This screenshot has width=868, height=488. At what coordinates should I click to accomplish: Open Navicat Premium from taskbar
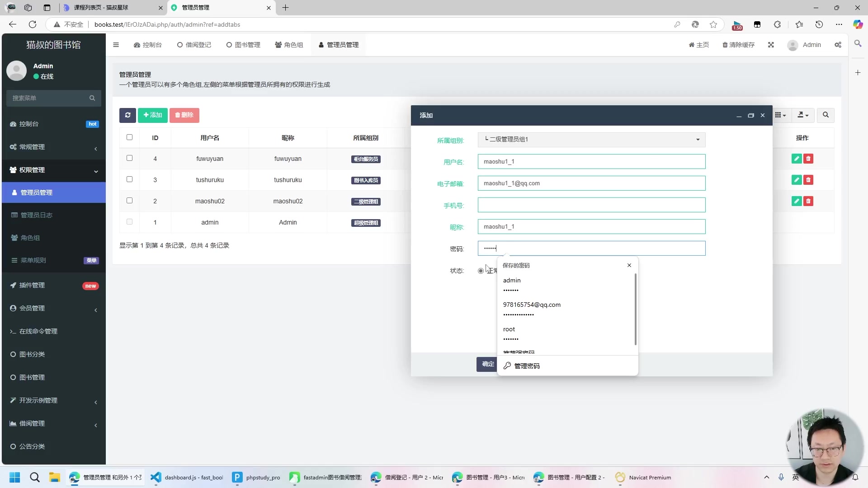click(644, 478)
